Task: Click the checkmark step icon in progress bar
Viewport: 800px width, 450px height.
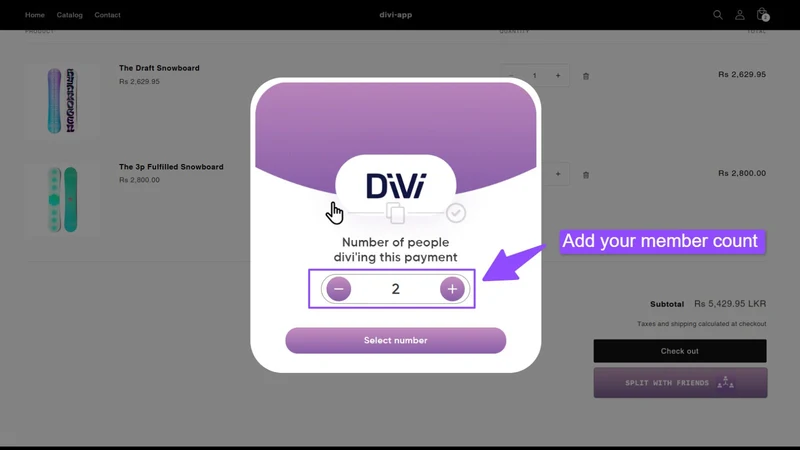Action: (456, 213)
